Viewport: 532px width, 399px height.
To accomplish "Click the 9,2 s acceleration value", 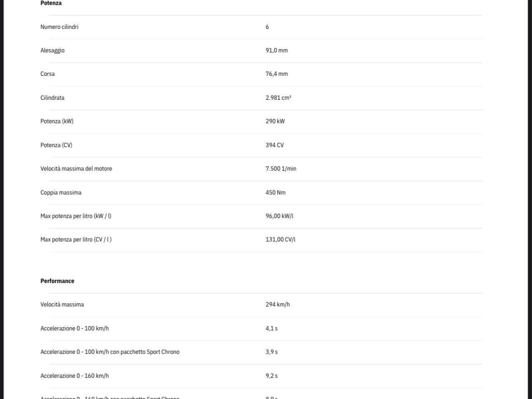I will pyautogui.click(x=271, y=376).
